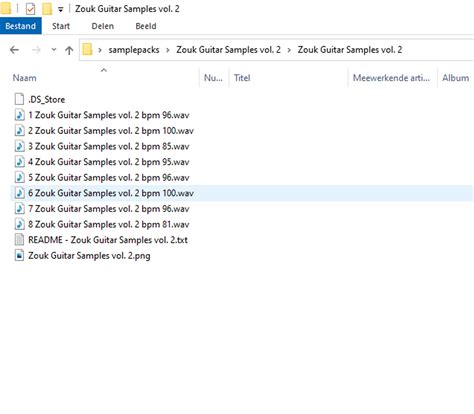Viewport: 474px width, 414px height.
Task: Select "README - Zouk Guitar Samples vol. 2.txt"
Action: [108, 240]
